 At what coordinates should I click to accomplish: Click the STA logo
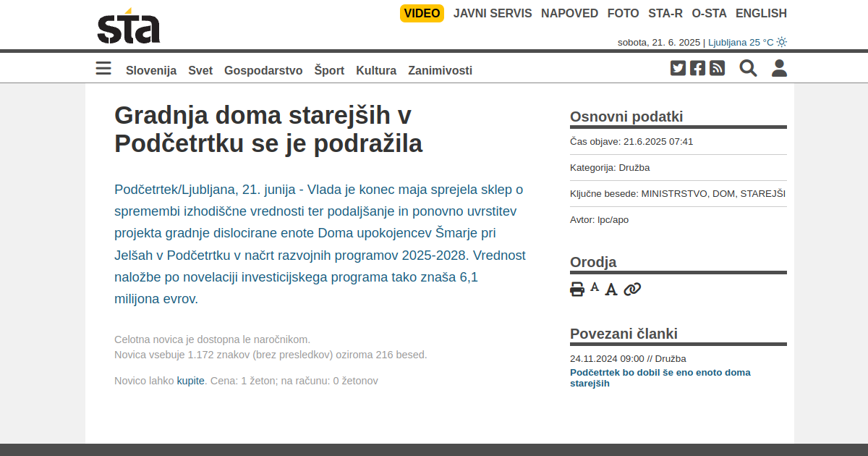129,27
